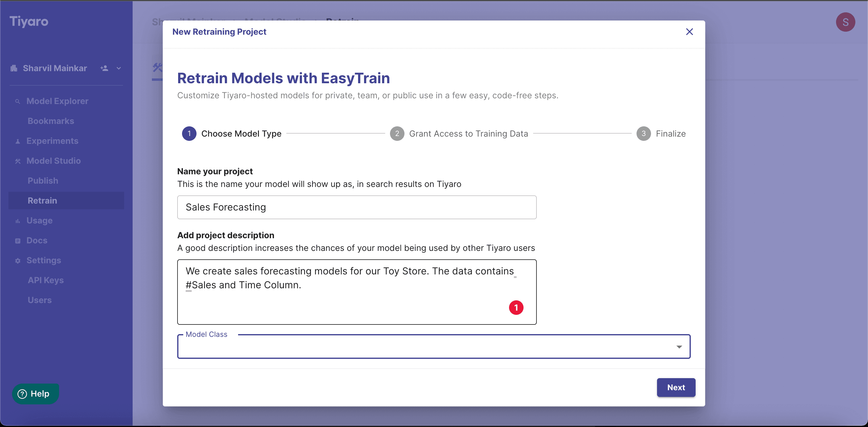Click the Usage bar chart icon
868x427 pixels.
click(x=18, y=221)
